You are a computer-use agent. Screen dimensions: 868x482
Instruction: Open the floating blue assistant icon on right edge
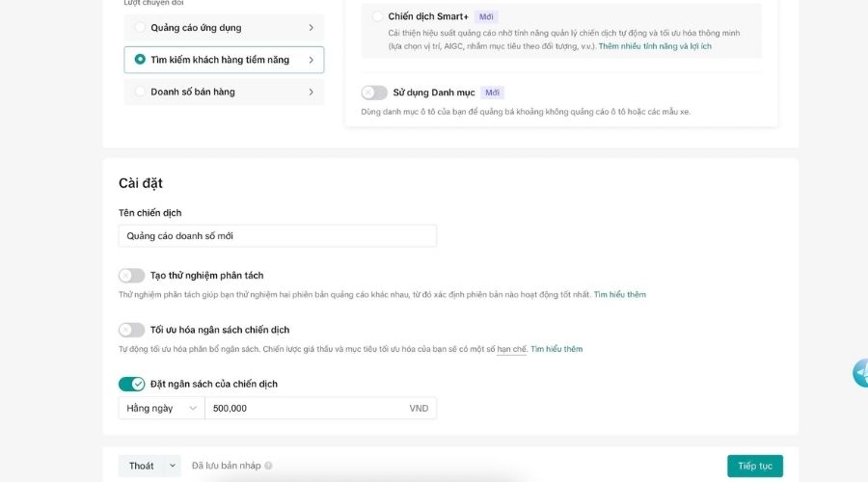click(859, 373)
